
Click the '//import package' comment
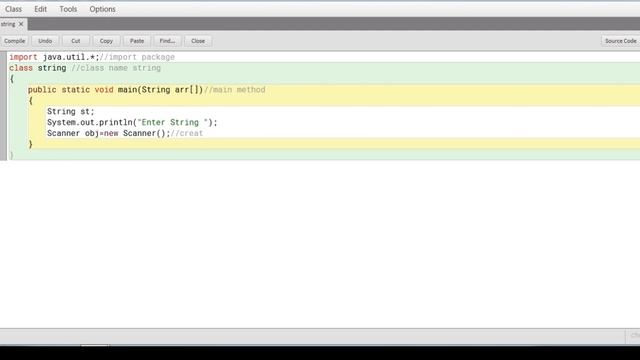tap(137, 57)
